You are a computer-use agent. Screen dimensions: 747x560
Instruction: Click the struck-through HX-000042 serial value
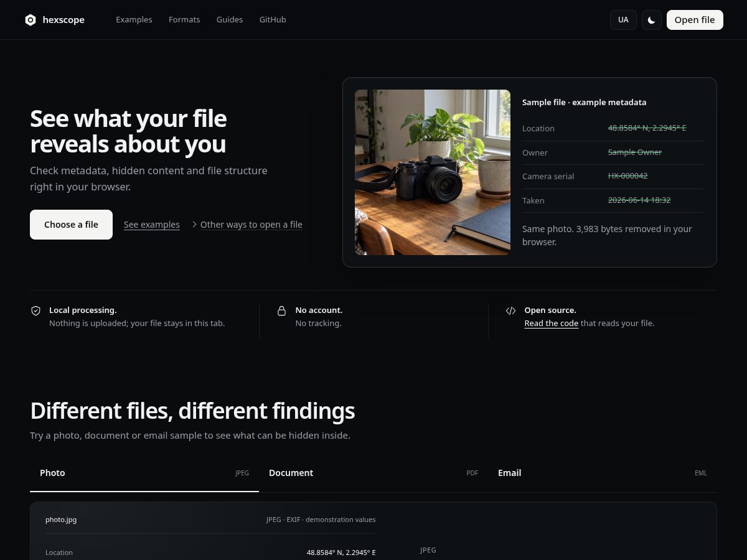click(627, 176)
